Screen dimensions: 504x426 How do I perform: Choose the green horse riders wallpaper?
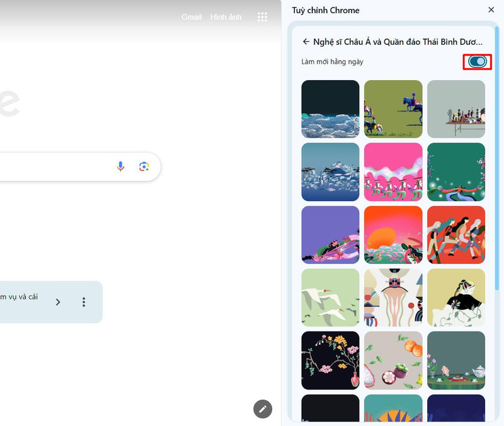[393, 109]
